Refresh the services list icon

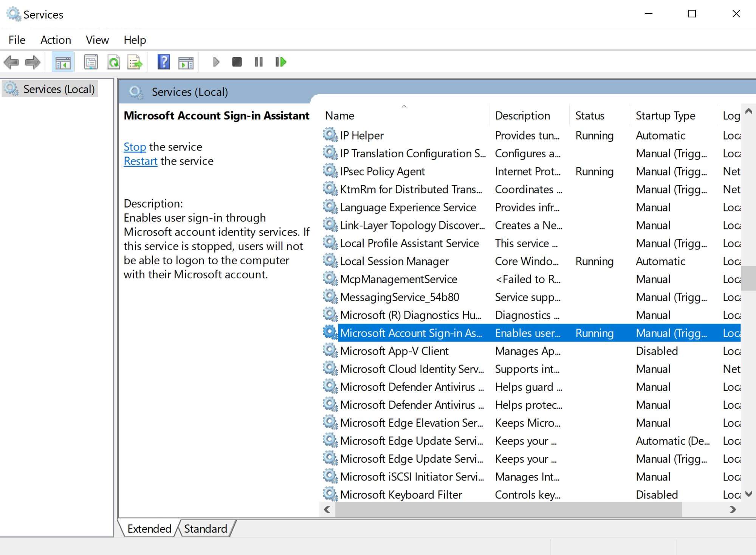tap(113, 62)
